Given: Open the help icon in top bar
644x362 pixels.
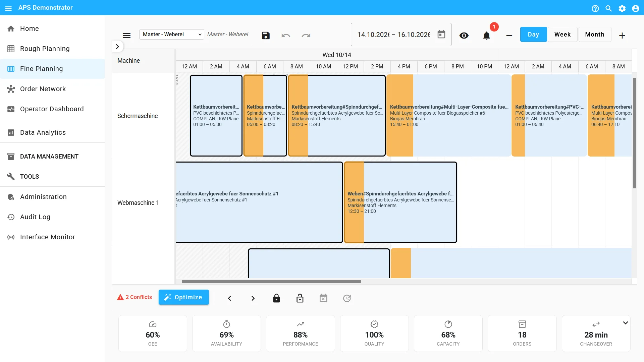Looking at the screenshot, I should pos(595,8).
